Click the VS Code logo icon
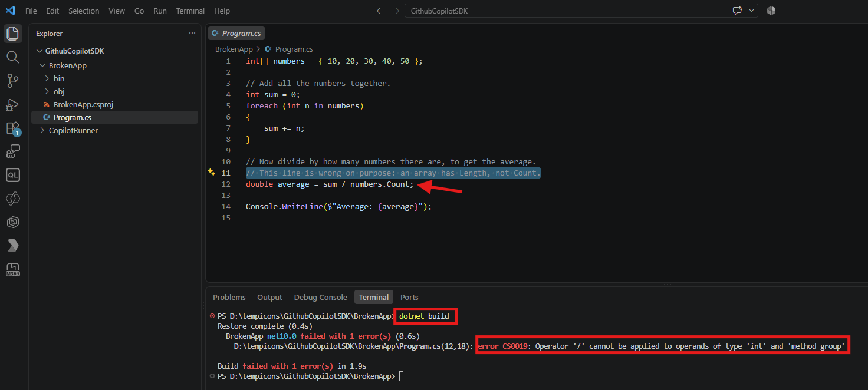868x390 pixels. pos(11,11)
